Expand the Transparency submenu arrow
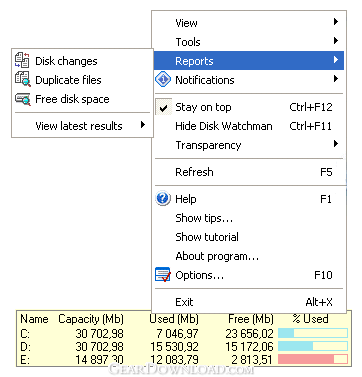 click(x=336, y=144)
